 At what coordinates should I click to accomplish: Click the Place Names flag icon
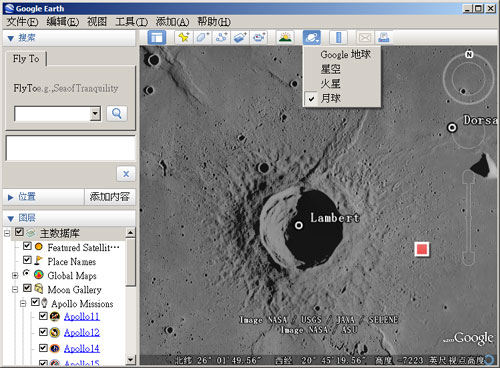pos(39,261)
